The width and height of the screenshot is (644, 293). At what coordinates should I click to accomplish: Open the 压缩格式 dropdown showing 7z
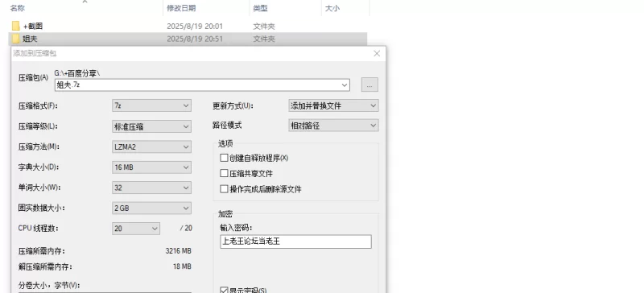point(151,105)
